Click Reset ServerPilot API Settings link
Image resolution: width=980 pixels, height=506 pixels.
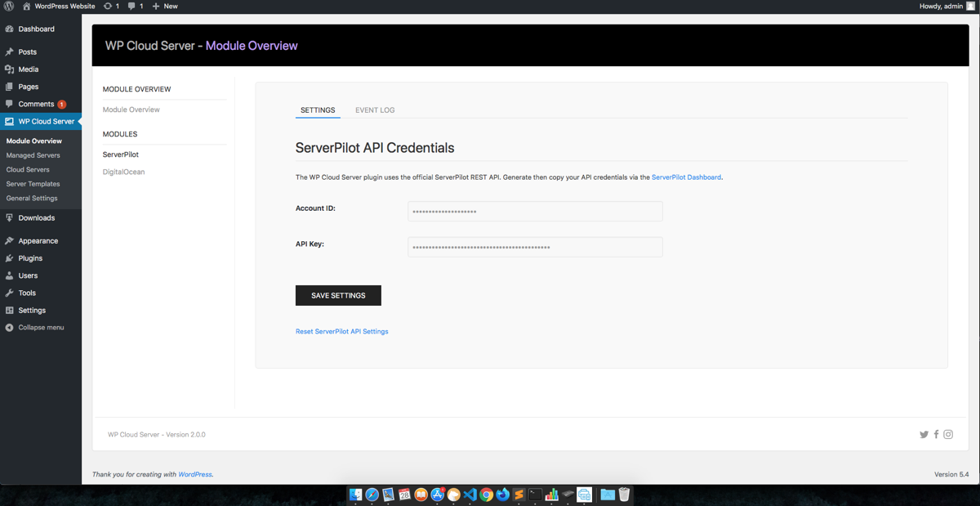[x=342, y=331]
